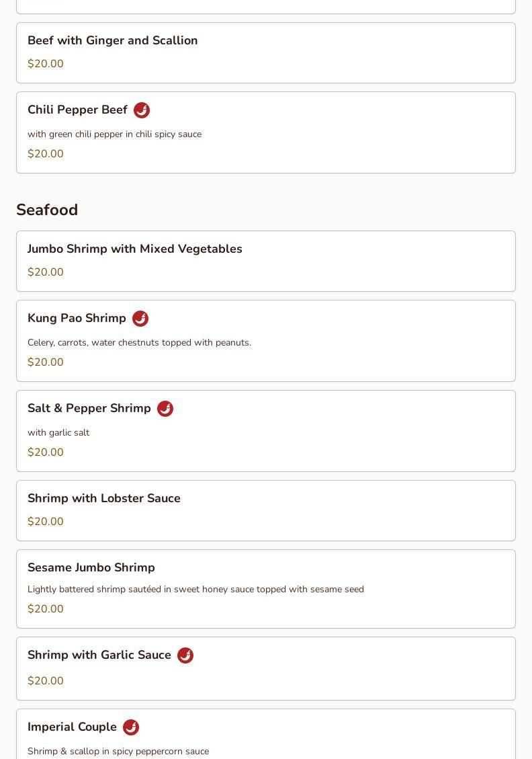Screen dimensions: 532x759
Task: Select Chili Pepper Beef menu item title
Action: (77, 110)
